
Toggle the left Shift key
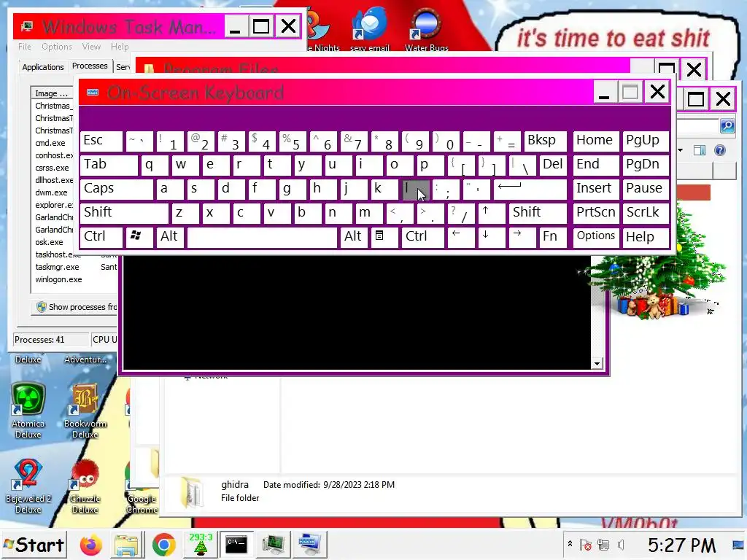click(124, 213)
